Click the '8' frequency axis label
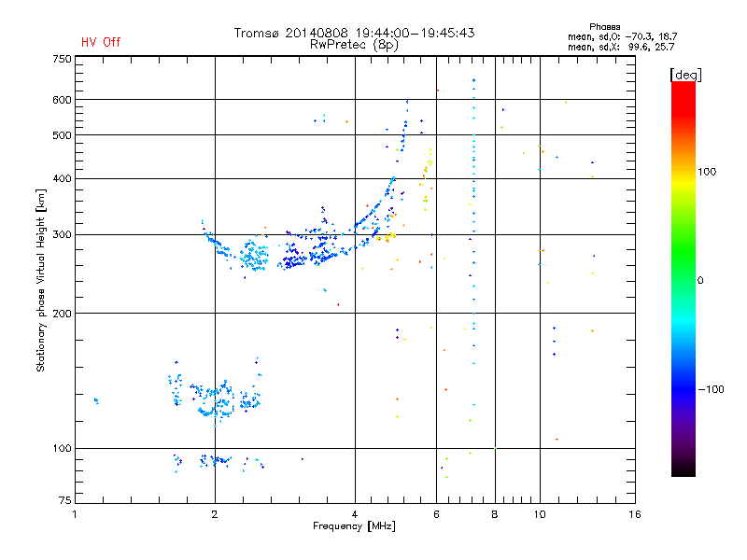This screenshot has height=560, width=747. click(495, 514)
